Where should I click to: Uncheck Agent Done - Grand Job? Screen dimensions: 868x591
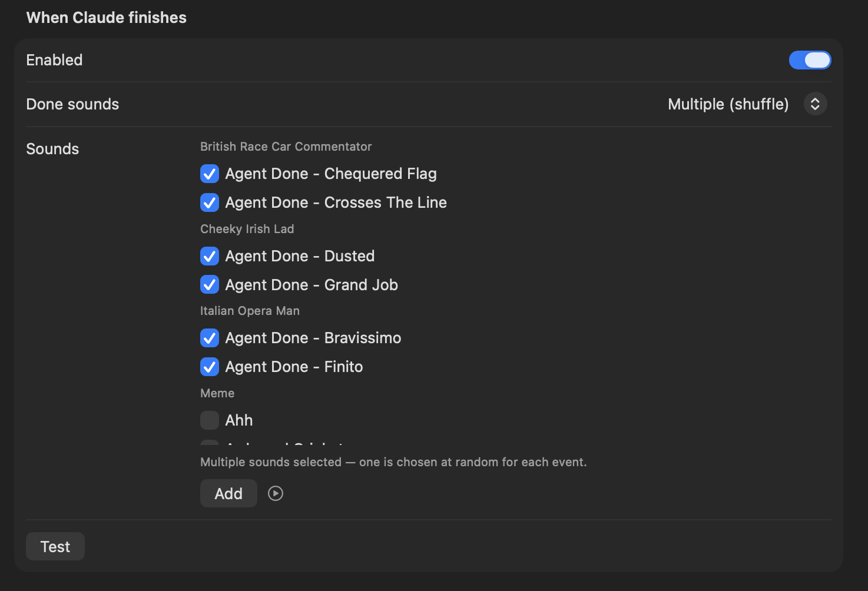pos(210,285)
